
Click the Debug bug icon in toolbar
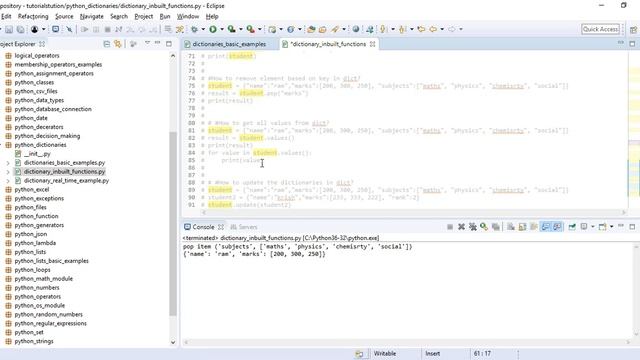(194, 29)
